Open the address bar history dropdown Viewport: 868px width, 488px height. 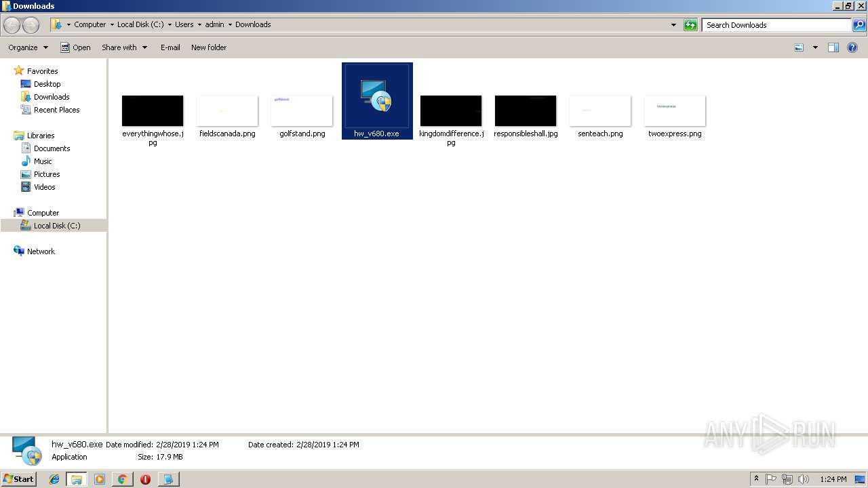click(x=673, y=25)
